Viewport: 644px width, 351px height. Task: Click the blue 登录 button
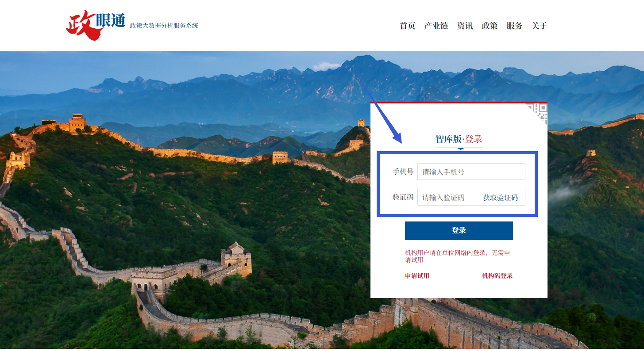459,231
